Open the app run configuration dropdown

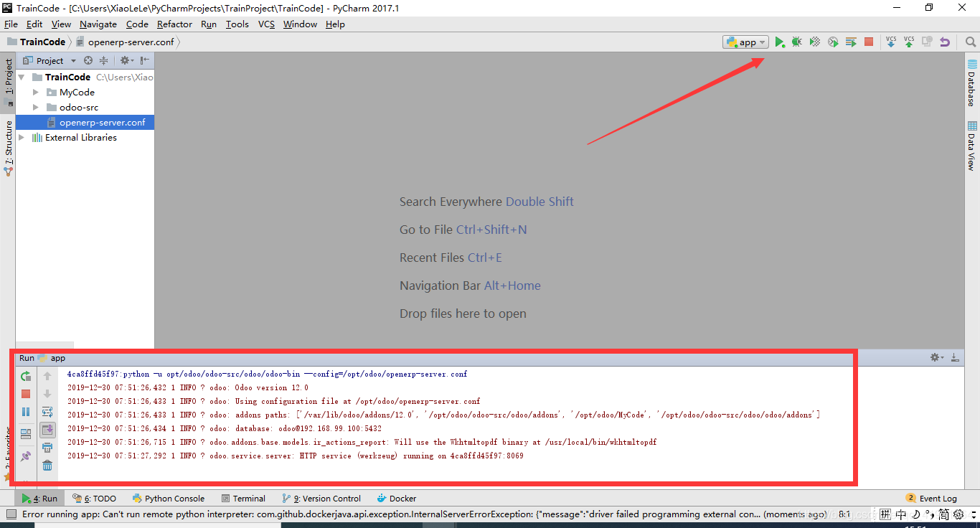point(745,42)
